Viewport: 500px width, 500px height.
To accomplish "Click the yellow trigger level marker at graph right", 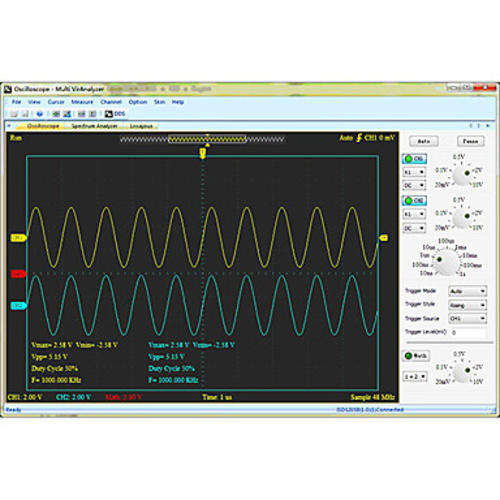I will point(384,238).
